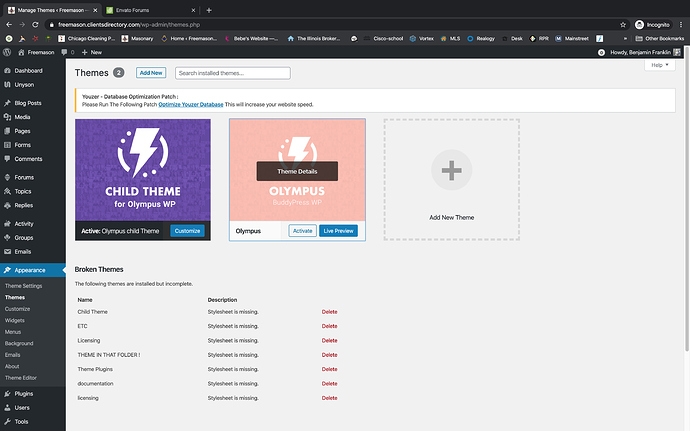Activate the Olympus theme
Image resolution: width=690 pixels, height=431 pixels.
[302, 231]
